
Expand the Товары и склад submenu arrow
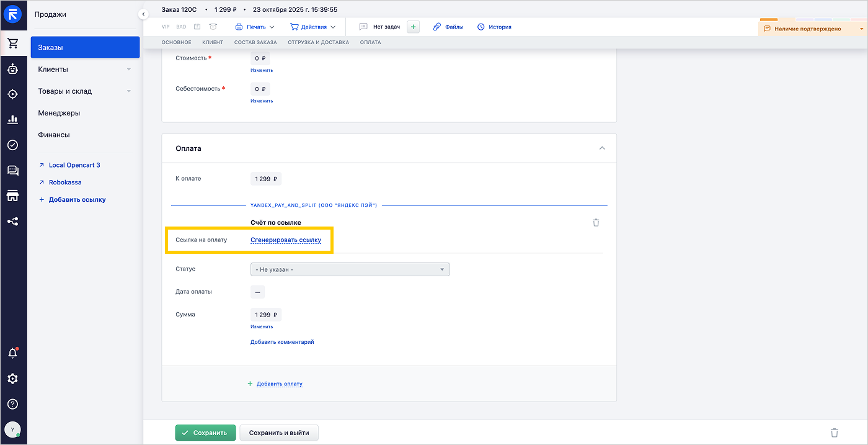coord(129,91)
